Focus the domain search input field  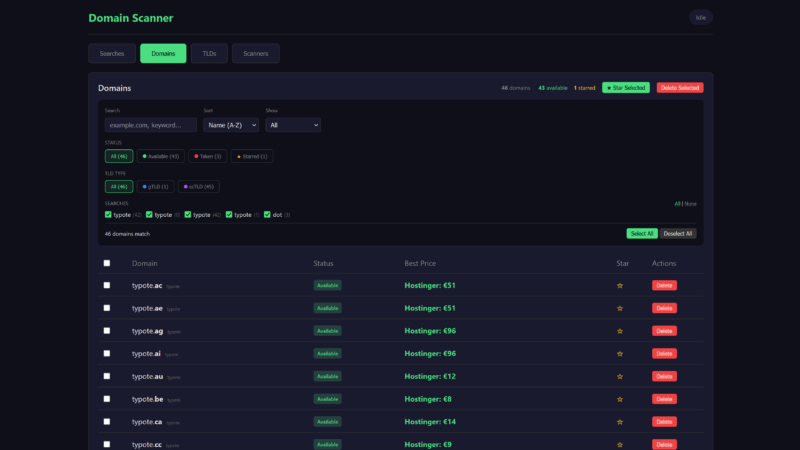[151, 125]
